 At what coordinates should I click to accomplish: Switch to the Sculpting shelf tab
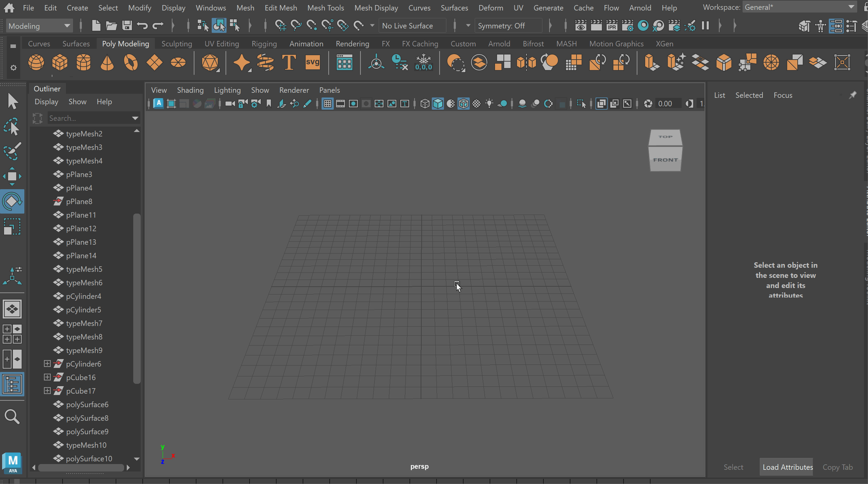click(x=177, y=44)
